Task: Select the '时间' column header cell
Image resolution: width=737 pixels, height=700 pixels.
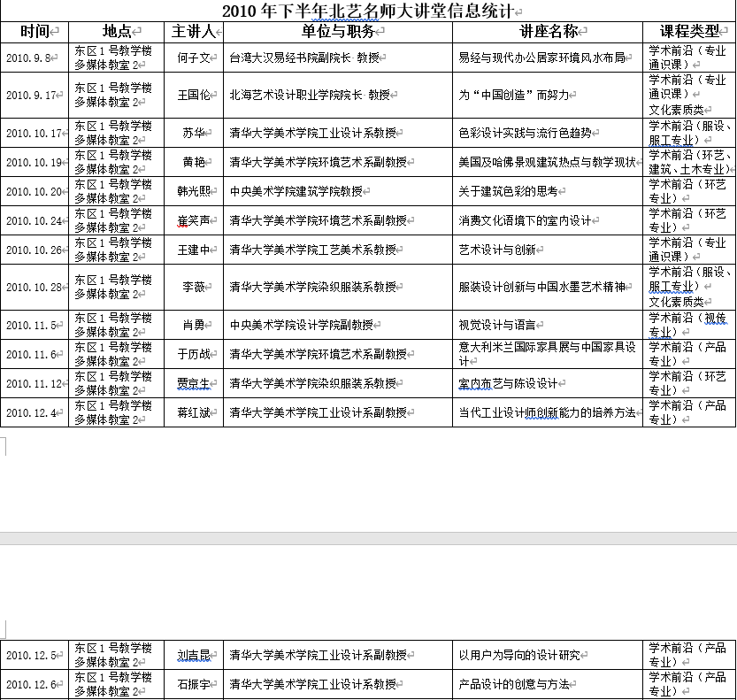Action: pyautogui.click(x=35, y=32)
